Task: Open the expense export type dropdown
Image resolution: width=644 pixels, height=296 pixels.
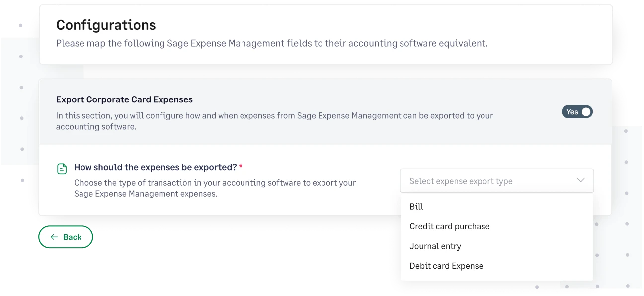Action: [497, 180]
